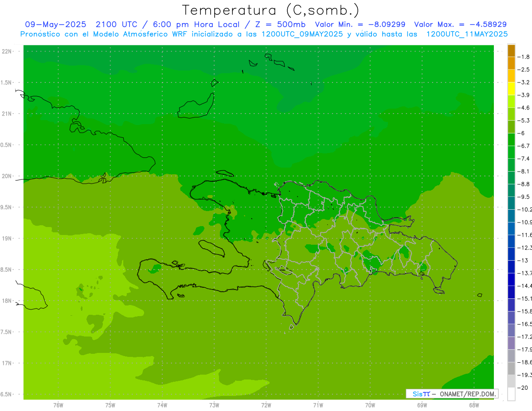
Task: Click the '-6.7' legend value
Action: (x=524, y=146)
